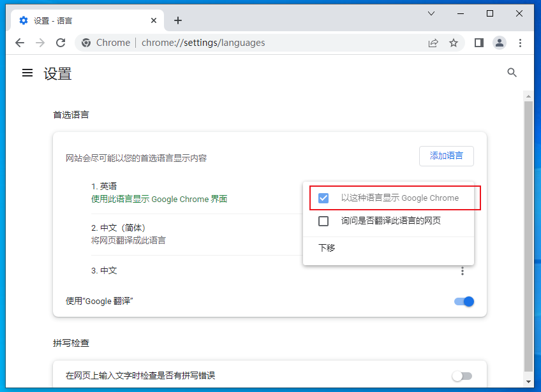Viewport: 541px width, 392px height.
Task: Click the browser forward arrow
Action: pyautogui.click(x=40, y=43)
